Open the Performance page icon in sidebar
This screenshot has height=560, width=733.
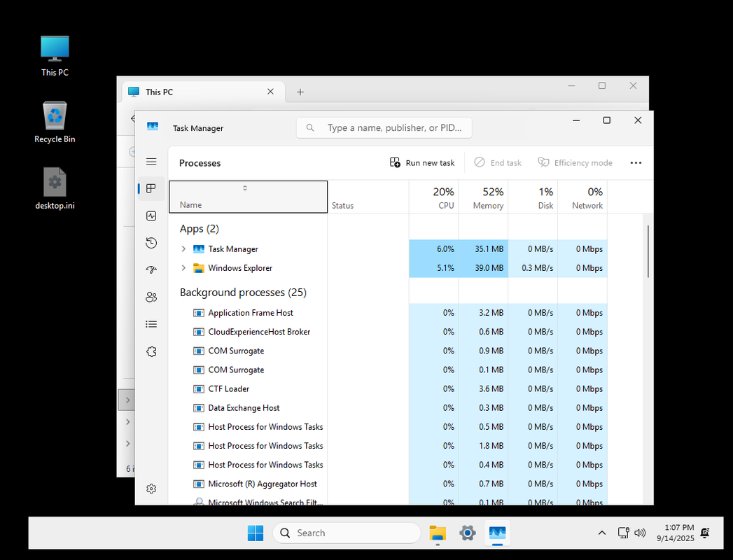pos(151,216)
